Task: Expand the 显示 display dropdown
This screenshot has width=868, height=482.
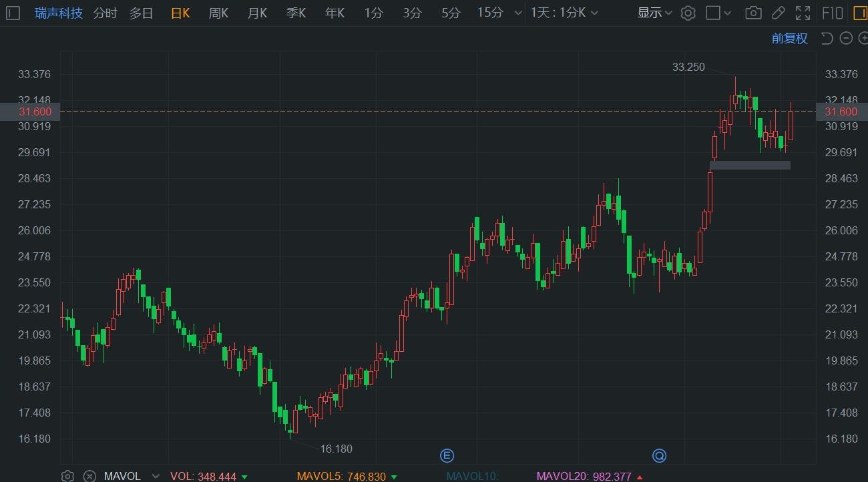Action: pyautogui.click(x=654, y=13)
